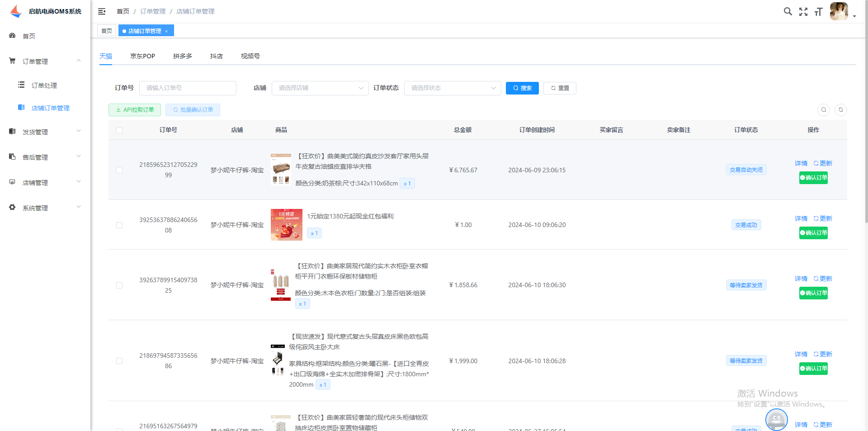
Task: Tick the checkbox for the ¥1.00 order
Action: tap(119, 225)
